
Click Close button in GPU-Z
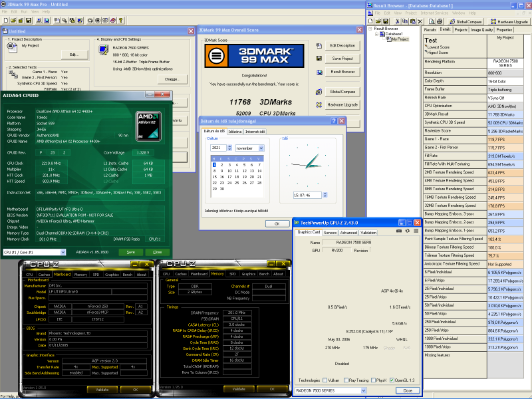[x=408, y=390]
